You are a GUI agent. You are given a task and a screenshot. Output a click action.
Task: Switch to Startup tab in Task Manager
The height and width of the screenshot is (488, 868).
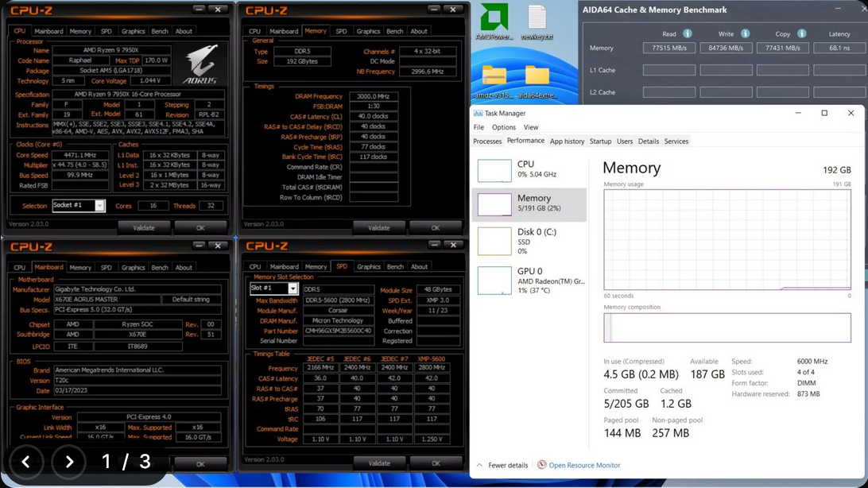click(x=600, y=141)
